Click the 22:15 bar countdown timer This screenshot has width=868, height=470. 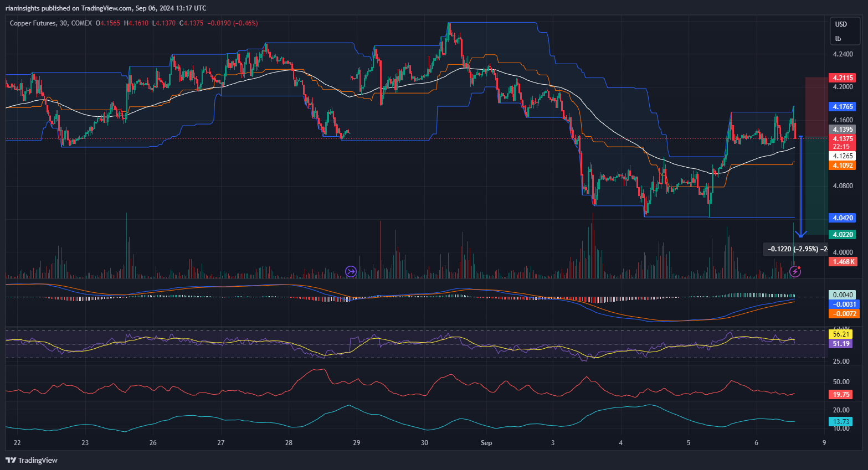pyautogui.click(x=842, y=147)
